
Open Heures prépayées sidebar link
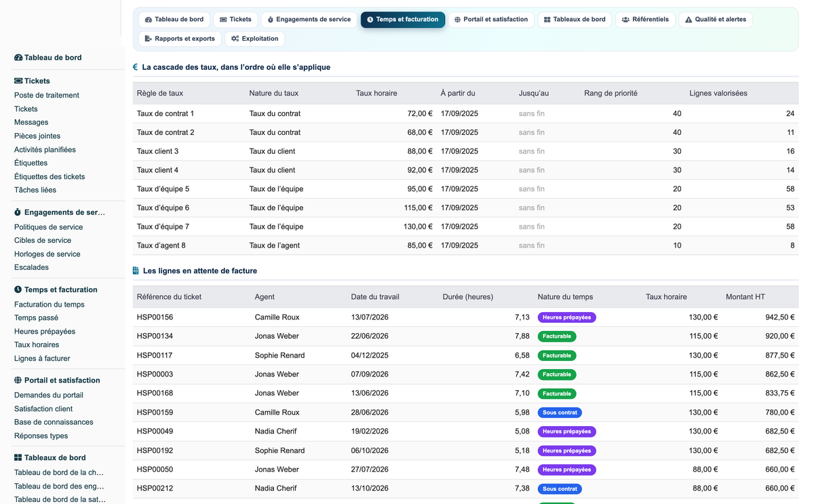pyautogui.click(x=45, y=332)
